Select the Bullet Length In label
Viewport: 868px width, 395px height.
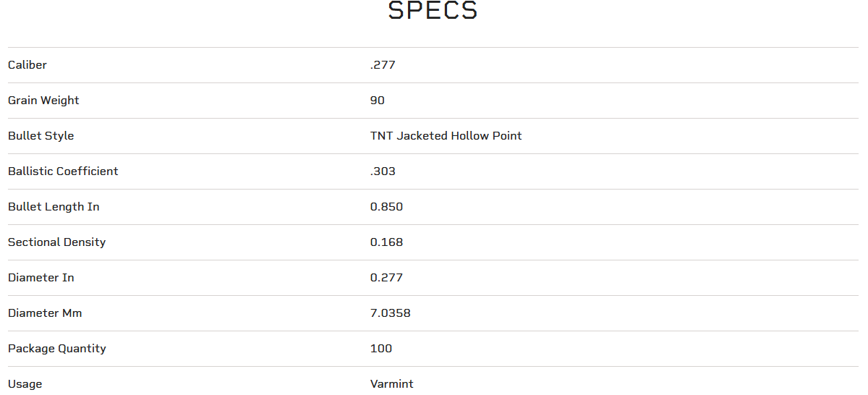[54, 207]
